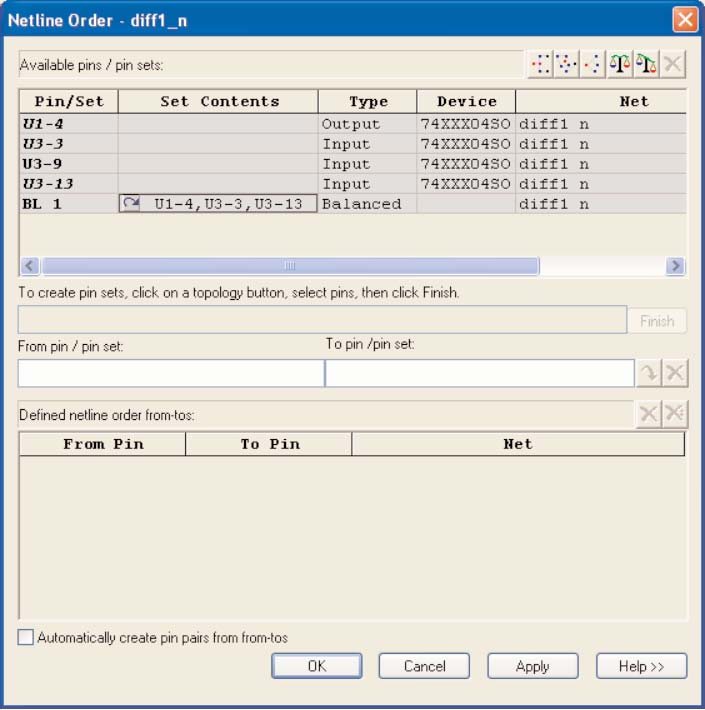
Task: Click the first dotted topology button
Action: tap(541, 65)
